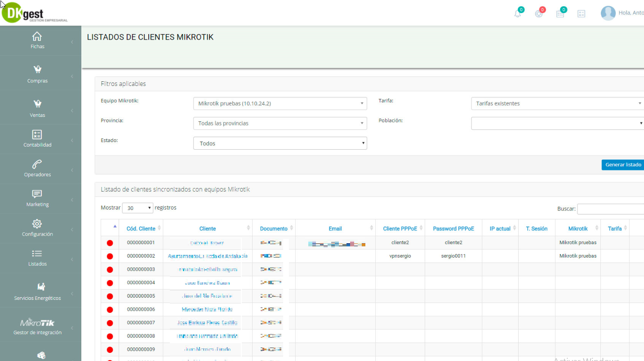
Task: Click the Fichas home icon
Action: [37, 36]
